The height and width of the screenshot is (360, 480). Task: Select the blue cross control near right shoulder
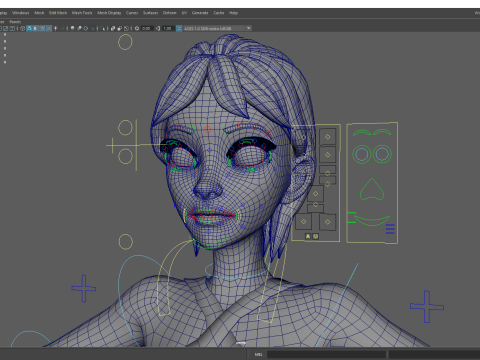[x=427, y=307]
